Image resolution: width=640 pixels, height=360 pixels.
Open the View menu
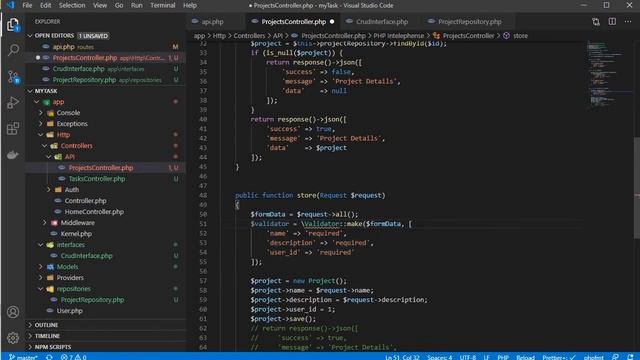pyautogui.click(x=100, y=5)
